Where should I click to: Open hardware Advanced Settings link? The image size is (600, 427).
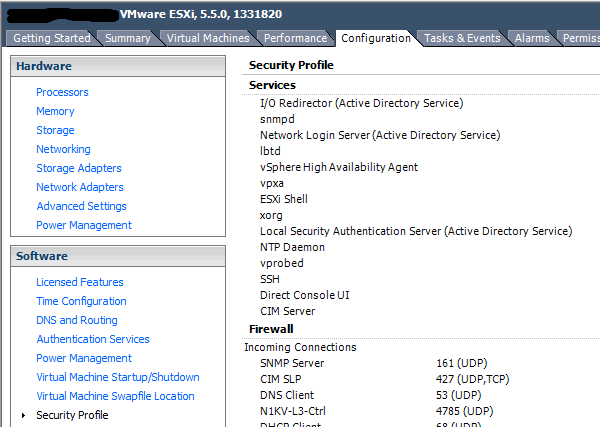(81, 206)
